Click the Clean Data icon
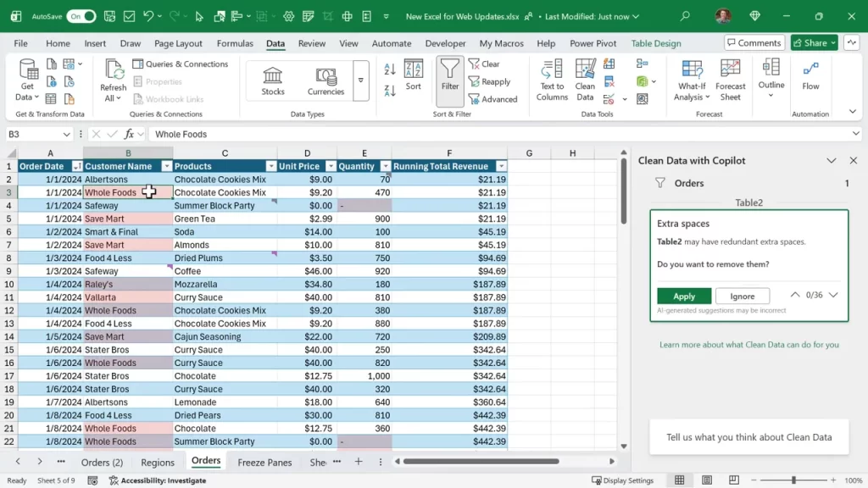This screenshot has width=868, height=488. (x=584, y=80)
